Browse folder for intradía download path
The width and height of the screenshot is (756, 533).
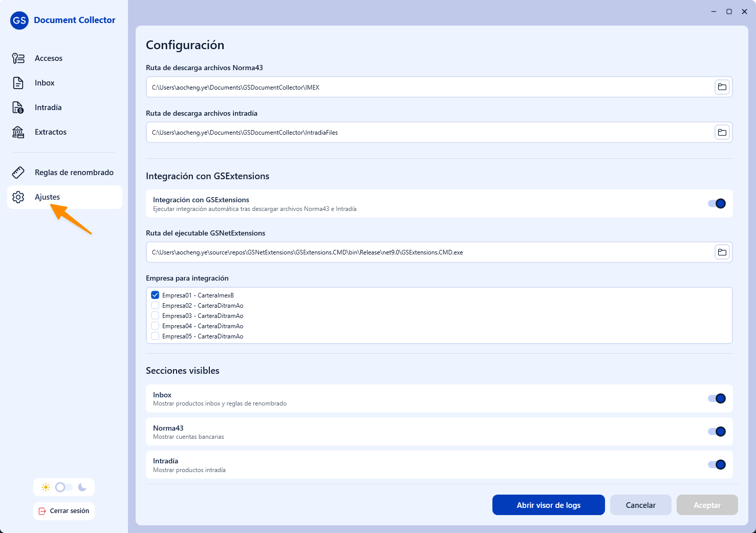coord(722,133)
